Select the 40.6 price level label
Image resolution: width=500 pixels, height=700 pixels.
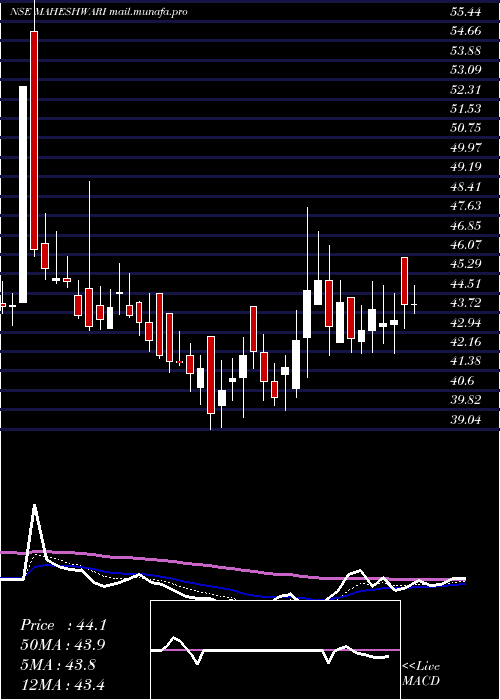pyautogui.click(x=462, y=380)
